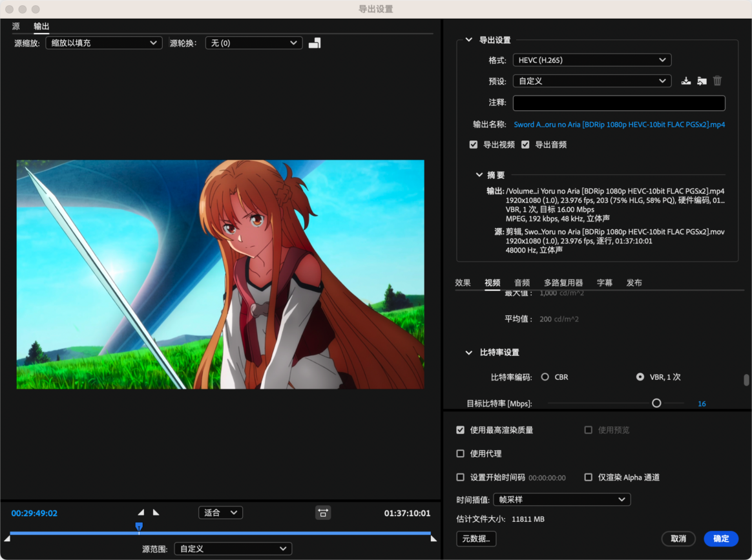
Task: Uncheck 导出视频 checkbox
Action: pos(474,145)
